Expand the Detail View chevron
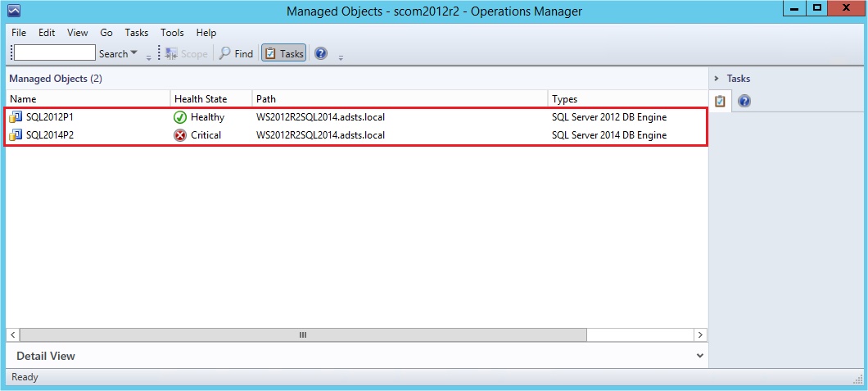Screen dimensions: 868x391 700,356
